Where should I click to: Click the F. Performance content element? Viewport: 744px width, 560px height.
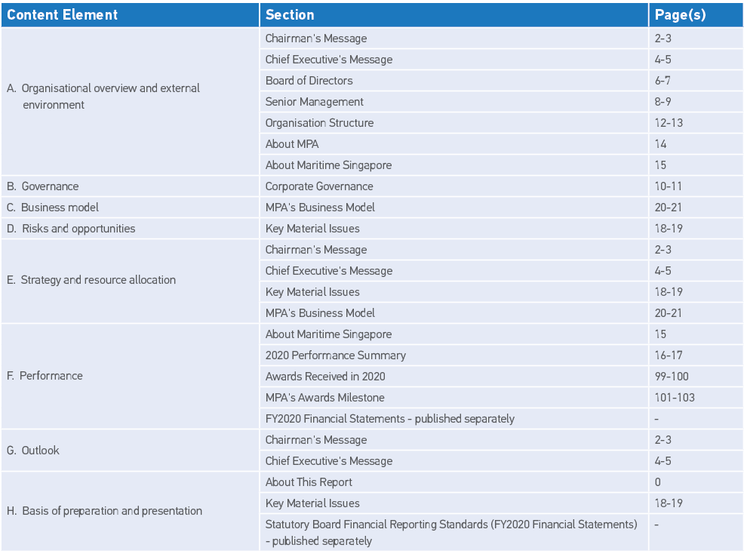click(45, 376)
